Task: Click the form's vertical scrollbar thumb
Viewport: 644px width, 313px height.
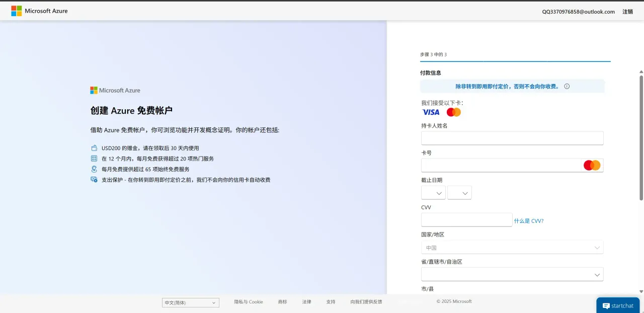Action: pyautogui.click(x=641, y=138)
